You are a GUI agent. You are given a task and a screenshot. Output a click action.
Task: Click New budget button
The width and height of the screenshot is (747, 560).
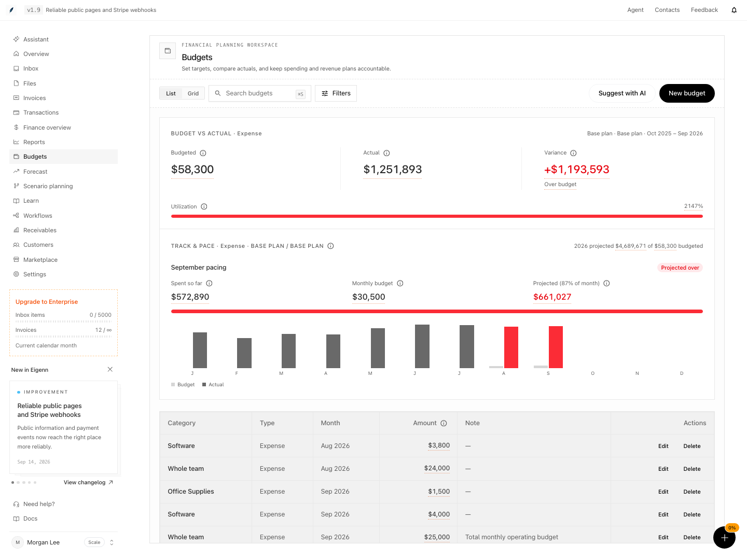click(687, 93)
